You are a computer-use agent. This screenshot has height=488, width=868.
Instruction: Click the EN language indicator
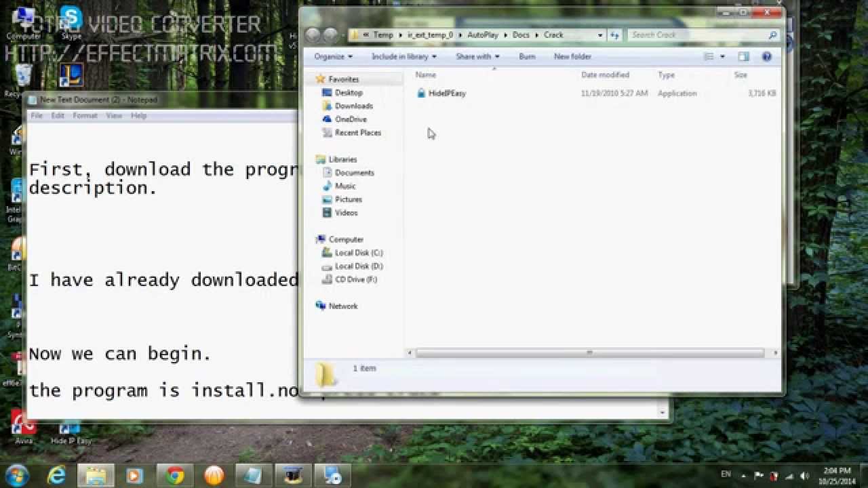pyautogui.click(x=726, y=474)
